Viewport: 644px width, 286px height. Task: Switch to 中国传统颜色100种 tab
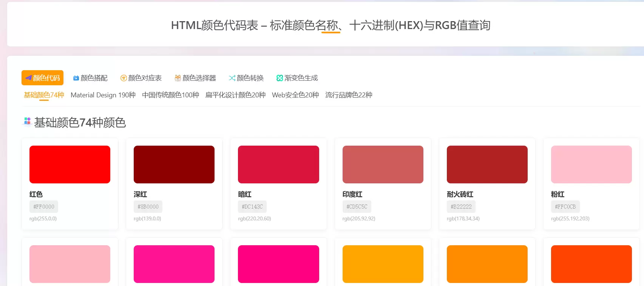tap(170, 95)
